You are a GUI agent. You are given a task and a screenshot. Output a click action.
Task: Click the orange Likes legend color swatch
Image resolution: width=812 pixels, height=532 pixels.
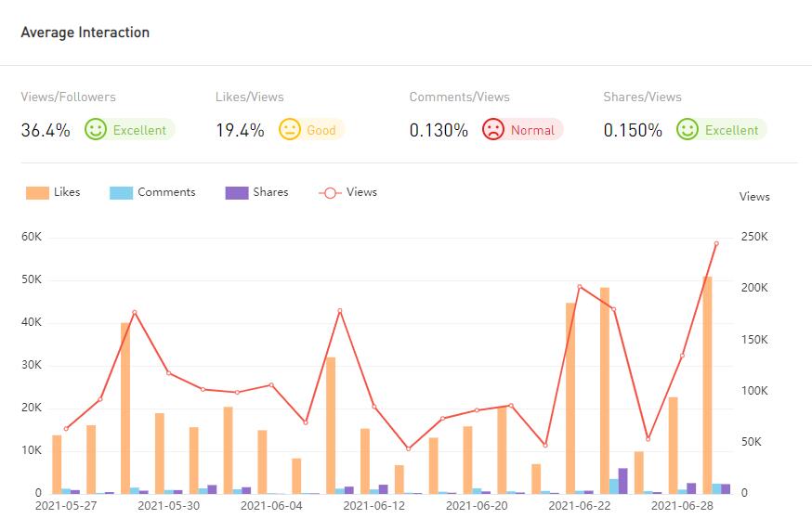(x=37, y=193)
